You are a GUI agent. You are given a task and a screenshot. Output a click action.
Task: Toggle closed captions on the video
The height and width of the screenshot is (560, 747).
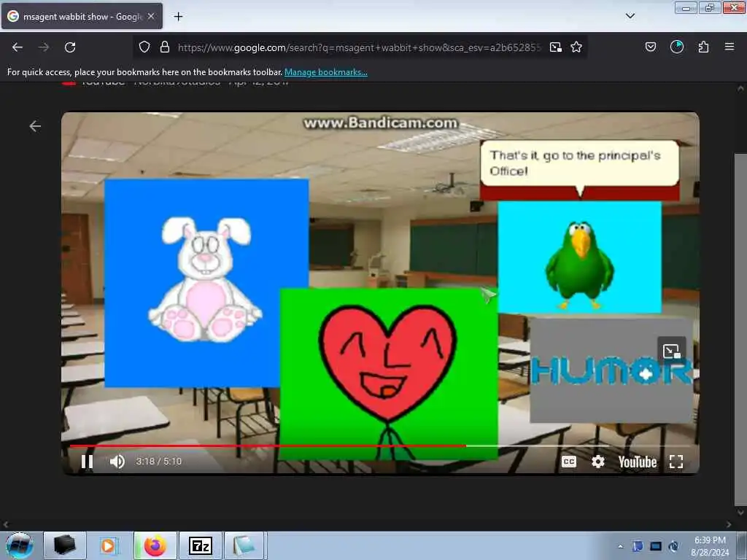point(569,462)
